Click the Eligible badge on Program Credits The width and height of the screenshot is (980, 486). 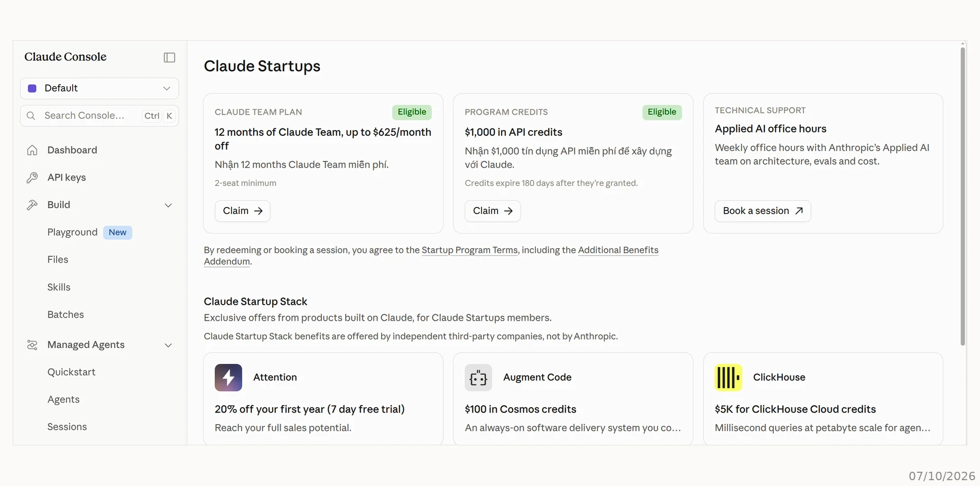(662, 112)
